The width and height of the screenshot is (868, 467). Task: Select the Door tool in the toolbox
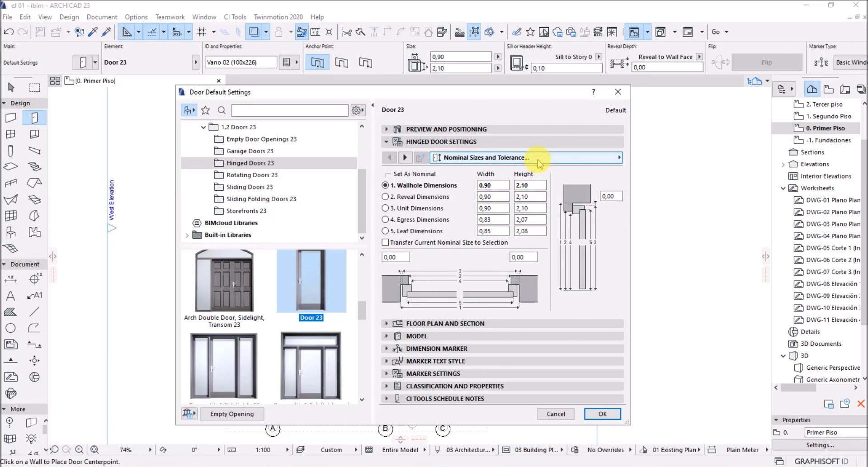point(34,118)
